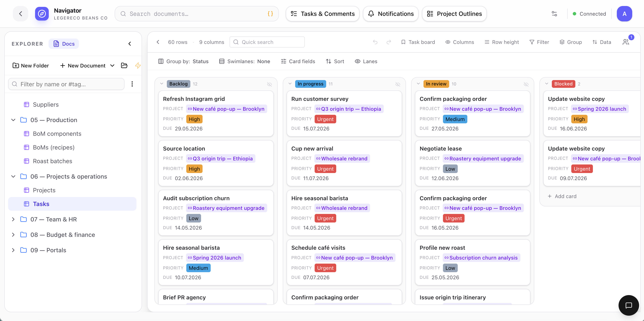Hide the Backlog lane with the eye icon
Viewport: 644px width, 321px height.
point(269,84)
